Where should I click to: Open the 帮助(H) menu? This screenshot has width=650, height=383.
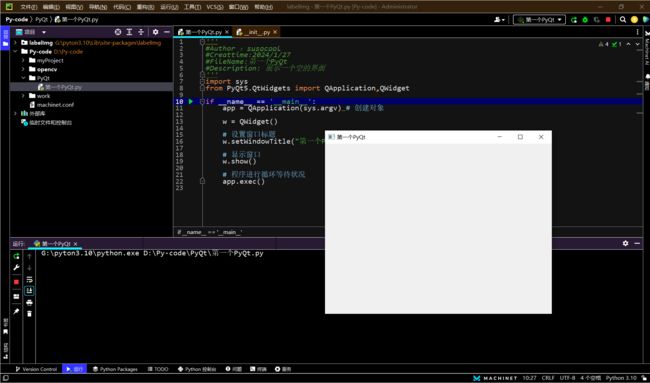(x=263, y=7)
